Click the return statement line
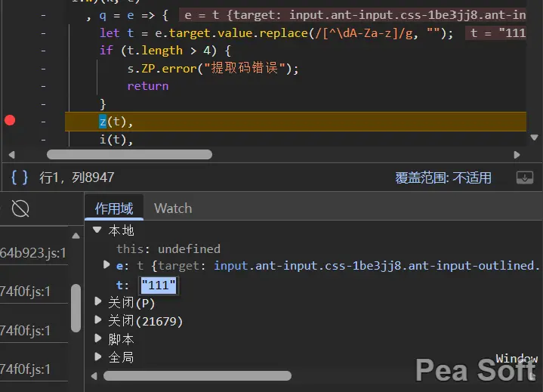Screen dimensions: 543x392 click(148, 86)
